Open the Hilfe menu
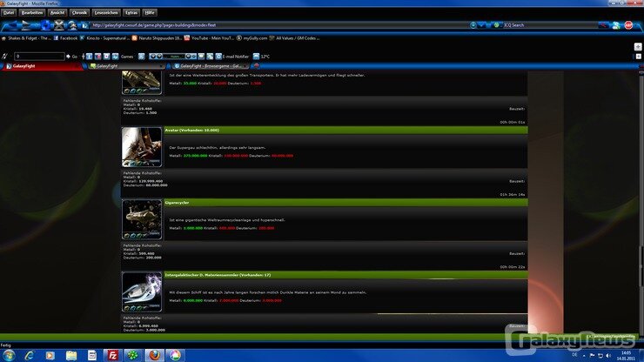Image resolution: width=644 pixels, height=362 pixels. pyautogui.click(x=150, y=13)
